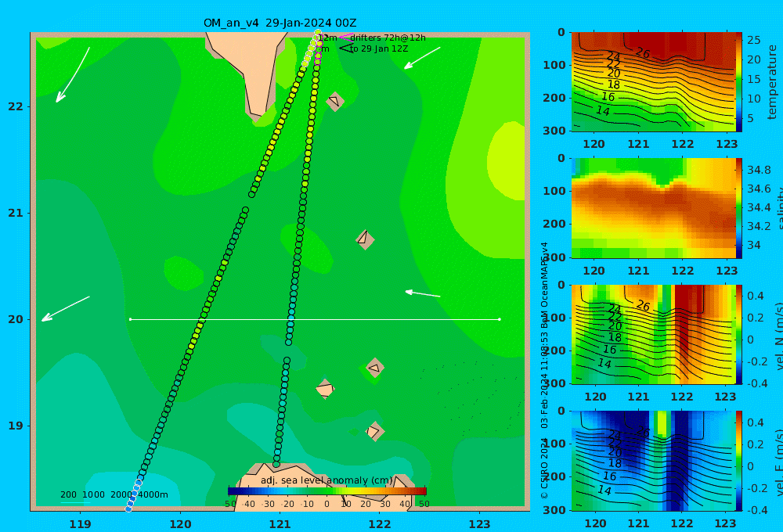Open the vel. N depth-section panel
Image resolution: width=783 pixels, height=532 pixels.
click(654, 334)
